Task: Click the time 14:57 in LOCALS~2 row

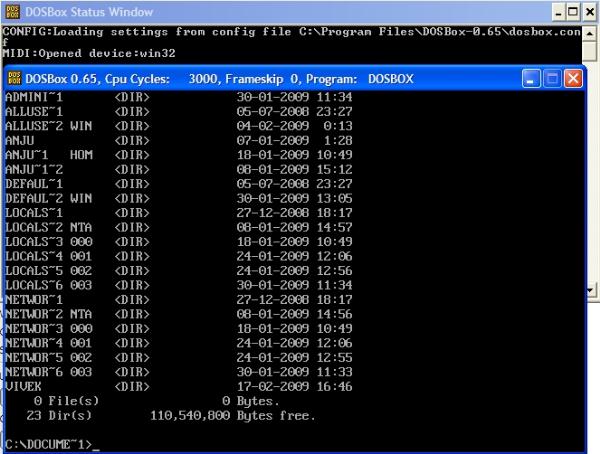Action: point(334,227)
